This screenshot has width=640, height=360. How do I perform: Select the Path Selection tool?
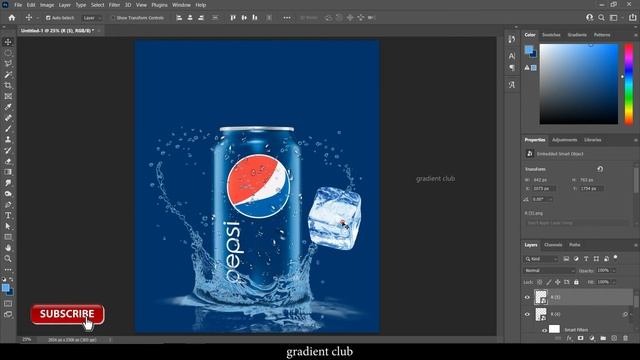click(8, 226)
